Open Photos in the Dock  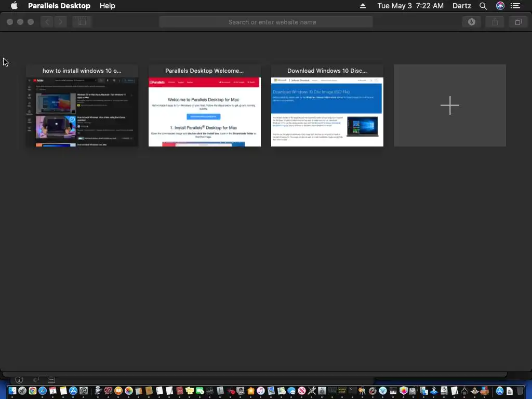[x=129, y=391]
